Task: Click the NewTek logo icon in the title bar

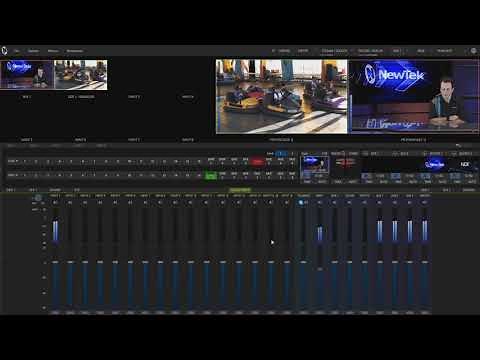Action: tap(4, 51)
